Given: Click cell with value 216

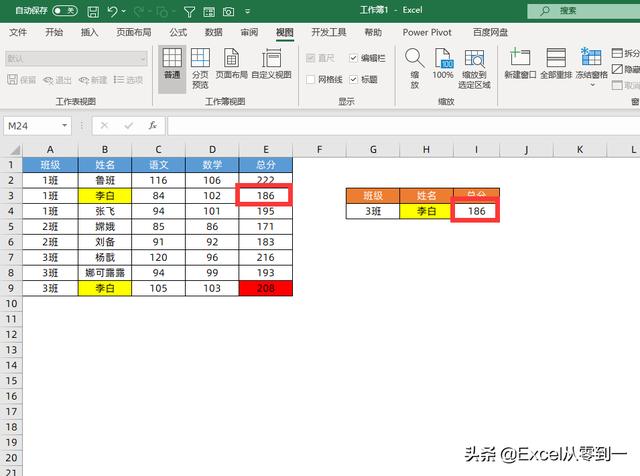Looking at the screenshot, I should [266, 257].
